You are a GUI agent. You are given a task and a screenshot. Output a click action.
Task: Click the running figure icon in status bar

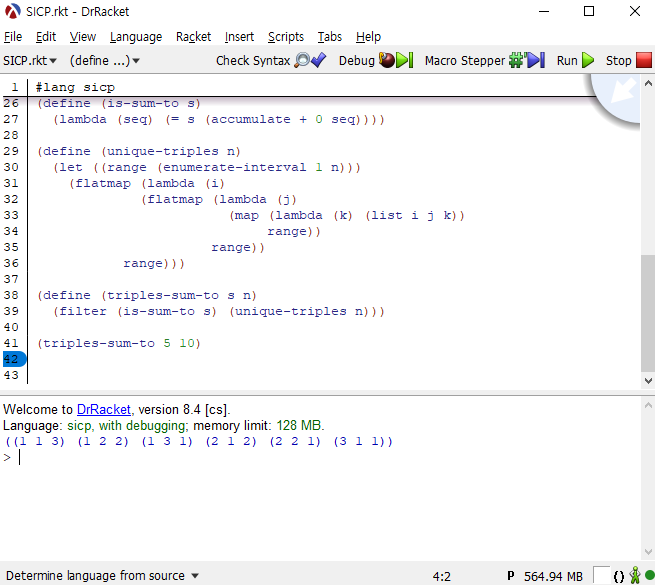pyautogui.click(x=634, y=575)
